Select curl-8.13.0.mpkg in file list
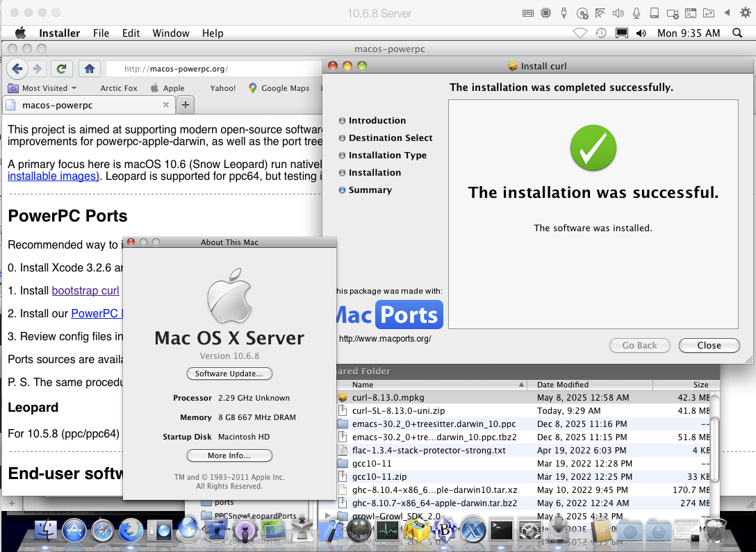The width and height of the screenshot is (756, 552). pyautogui.click(x=523, y=397)
